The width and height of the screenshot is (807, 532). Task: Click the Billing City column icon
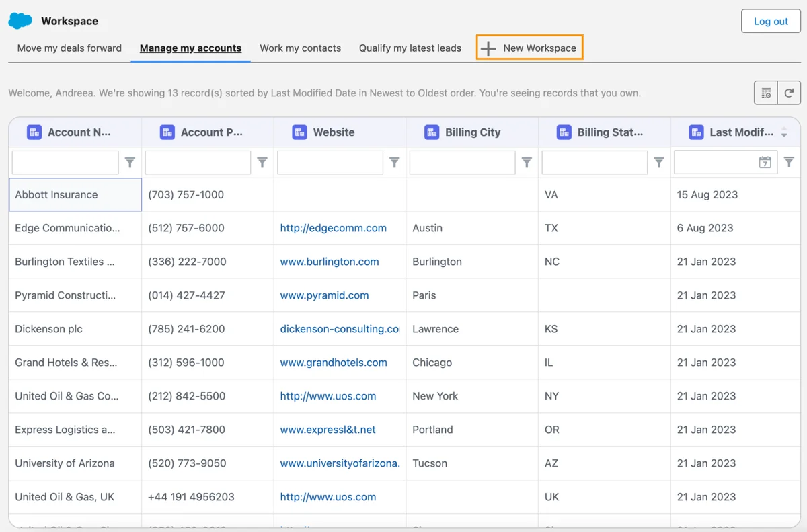[432, 132]
